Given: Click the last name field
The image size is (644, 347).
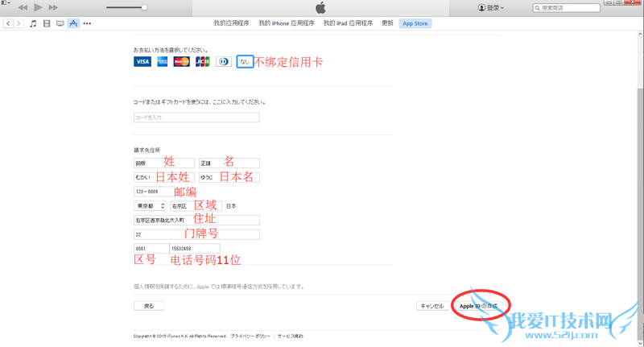Looking at the screenshot, I should 164,163.
